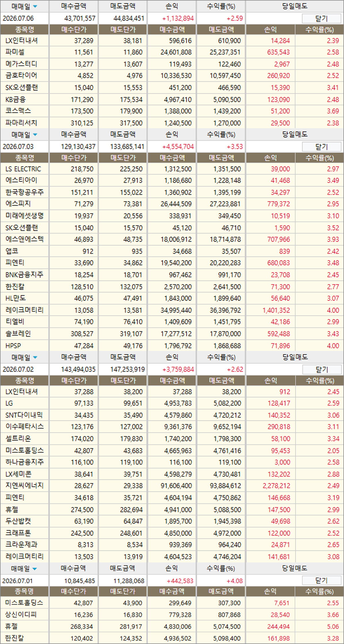Toggle 매매일 sort arrow above 2026.07.01
The height and width of the screenshot is (644, 344).
coord(35,569)
